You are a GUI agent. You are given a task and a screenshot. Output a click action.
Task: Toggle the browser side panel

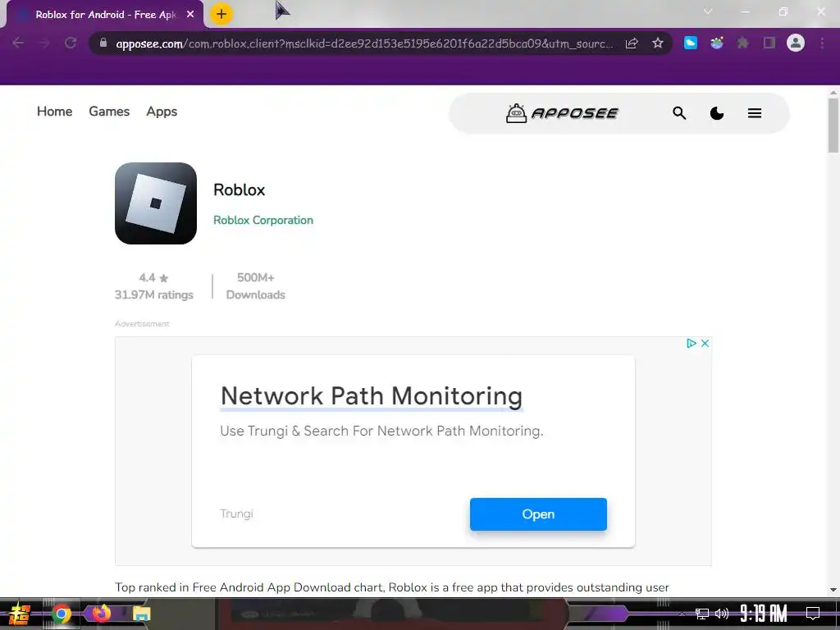pyautogui.click(x=769, y=43)
